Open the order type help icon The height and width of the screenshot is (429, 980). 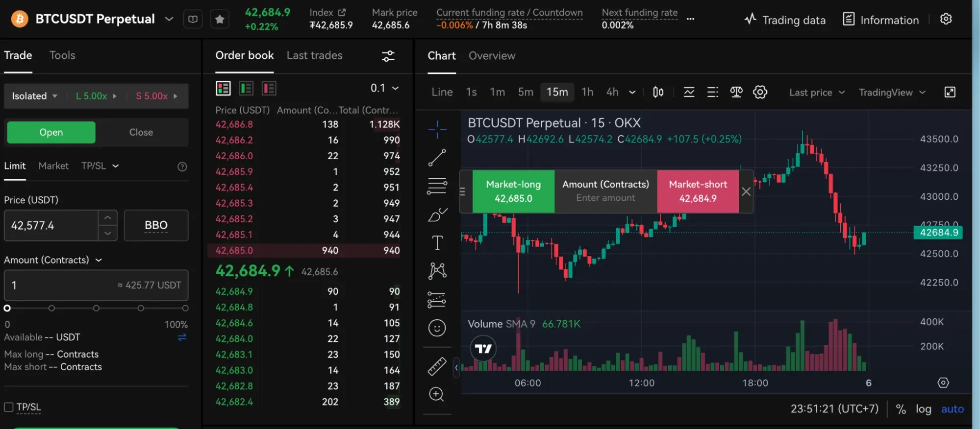pyautogui.click(x=182, y=167)
